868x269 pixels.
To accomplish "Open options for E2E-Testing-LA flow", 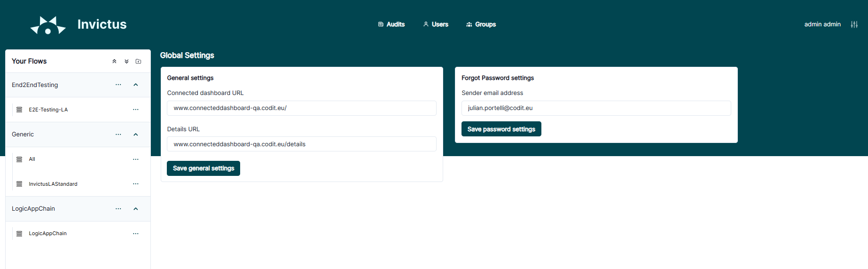I will [136, 110].
